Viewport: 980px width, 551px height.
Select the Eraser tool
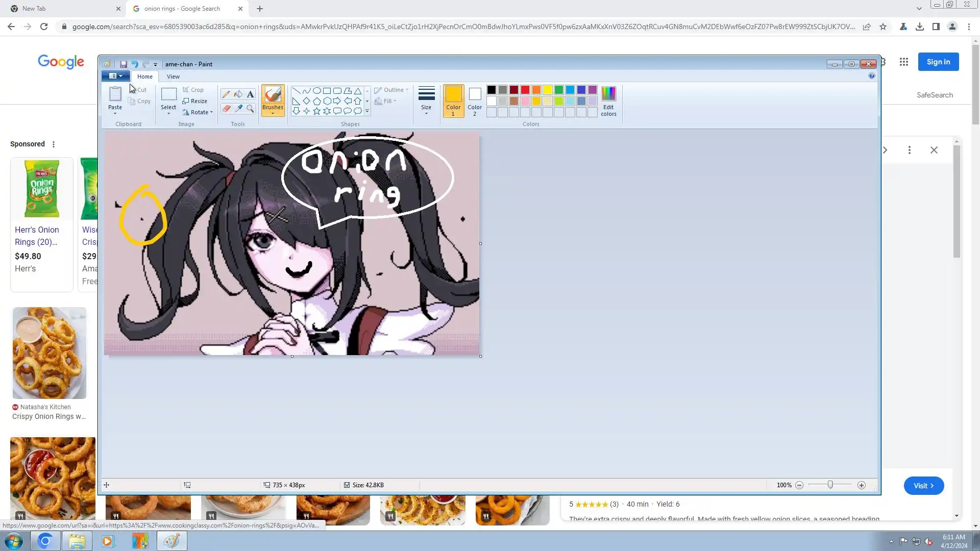226,109
